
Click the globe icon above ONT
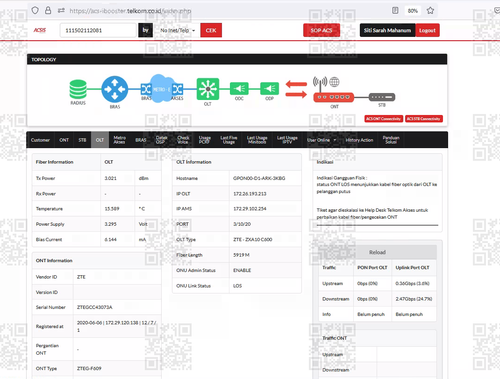[334, 82]
